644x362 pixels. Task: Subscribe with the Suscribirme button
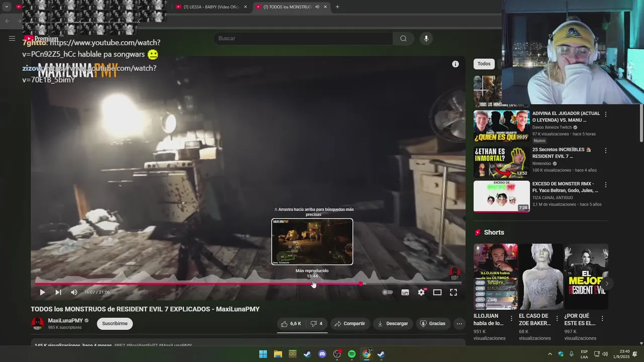click(x=115, y=324)
